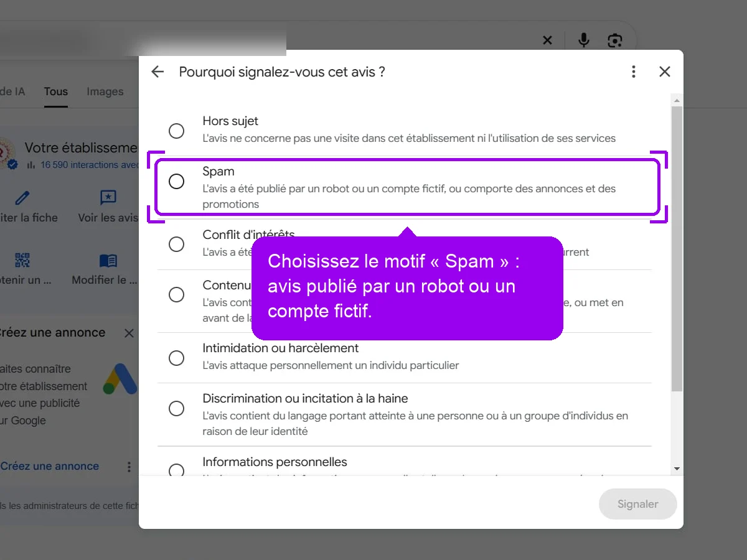Click the scroll-down arrow of the dialog scrollbar
The image size is (747, 560).
[677, 469]
